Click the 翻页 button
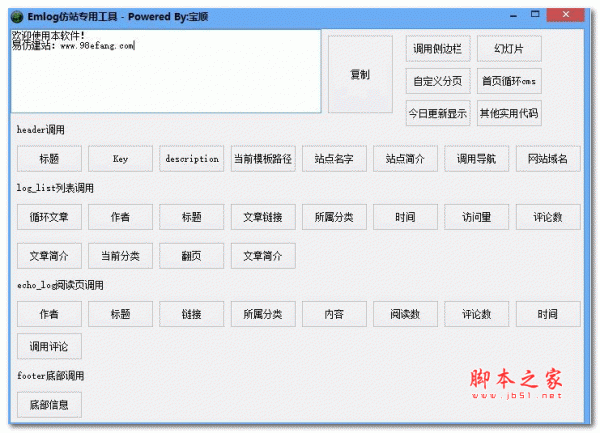 click(x=192, y=256)
